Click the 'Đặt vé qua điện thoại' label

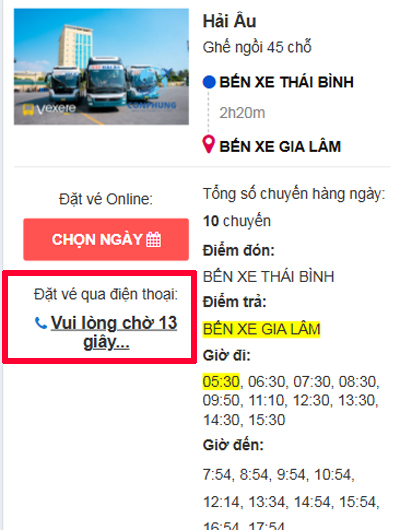coord(106,294)
